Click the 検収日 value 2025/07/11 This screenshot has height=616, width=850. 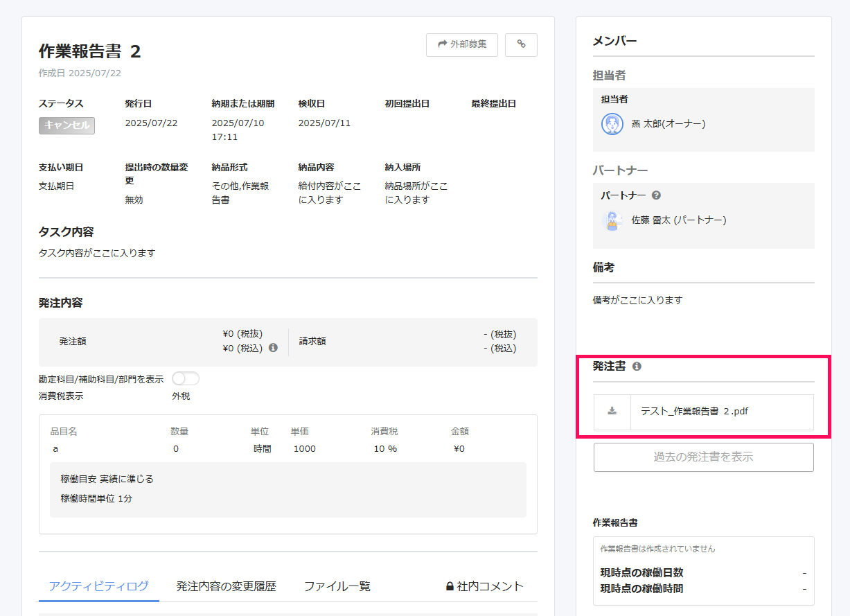coord(324,123)
